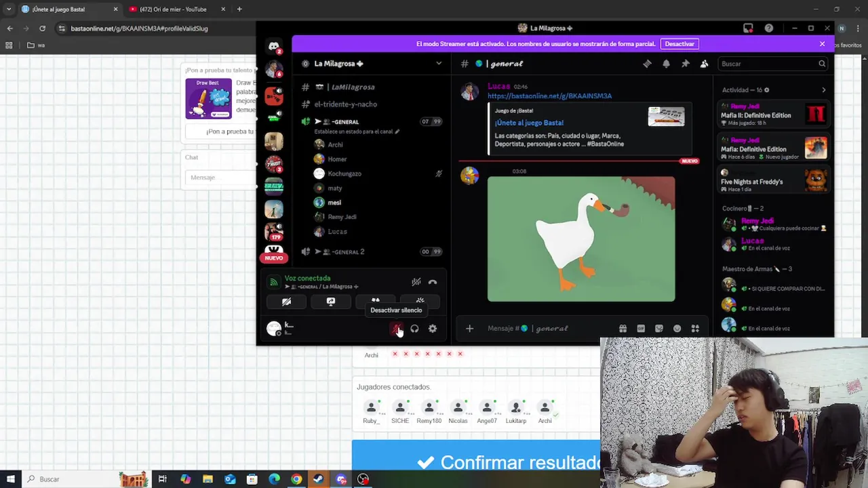Click the Desactivar button in Streamer banner
868x488 pixels.
point(679,44)
